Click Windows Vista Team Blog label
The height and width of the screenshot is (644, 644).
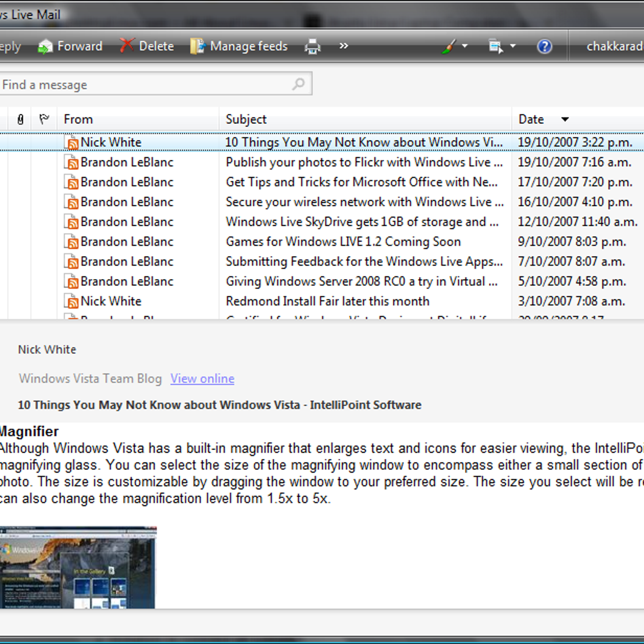tap(90, 378)
